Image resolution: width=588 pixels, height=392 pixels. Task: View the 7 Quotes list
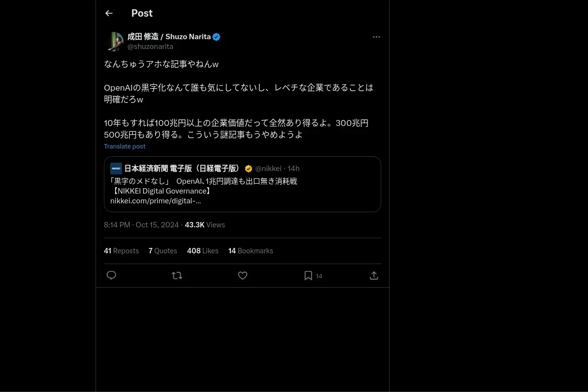pos(163,251)
